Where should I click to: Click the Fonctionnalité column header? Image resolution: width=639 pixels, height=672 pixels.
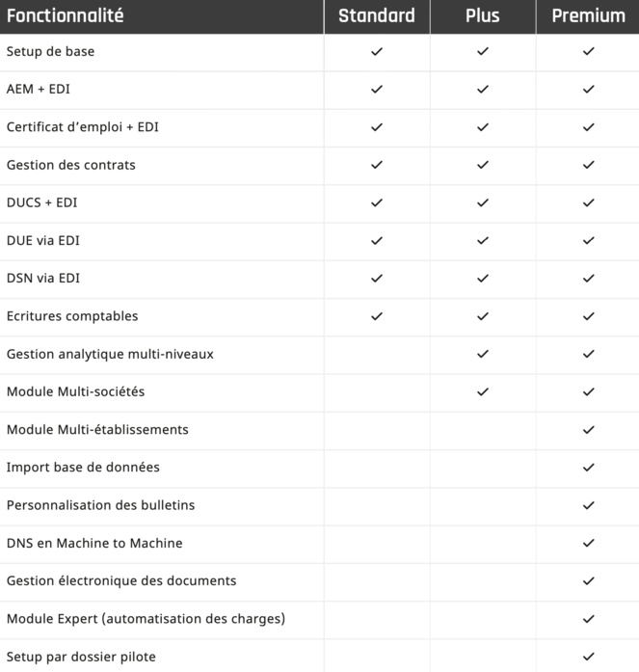click(66, 15)
